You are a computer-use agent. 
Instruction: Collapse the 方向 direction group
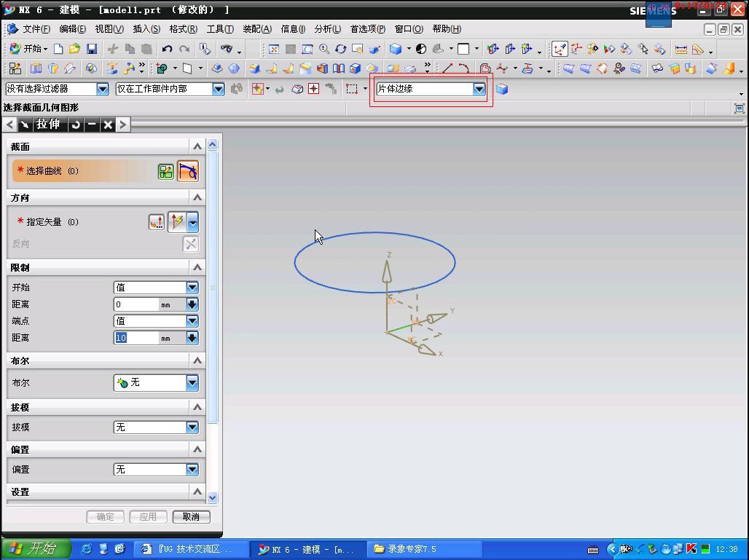[x=197, y=197]
